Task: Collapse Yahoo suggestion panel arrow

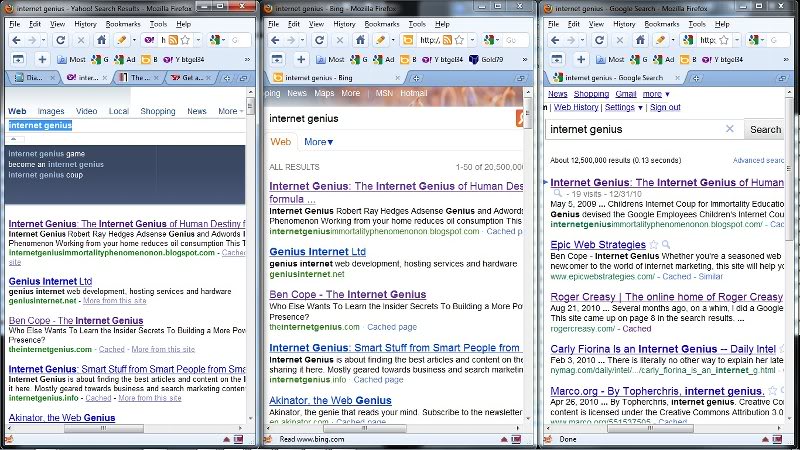Action: [x=14, y=139]
